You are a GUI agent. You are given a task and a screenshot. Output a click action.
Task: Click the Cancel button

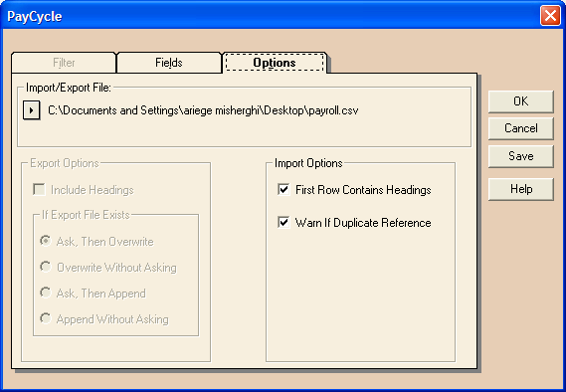pyautogui.click(x=521, y=128)
